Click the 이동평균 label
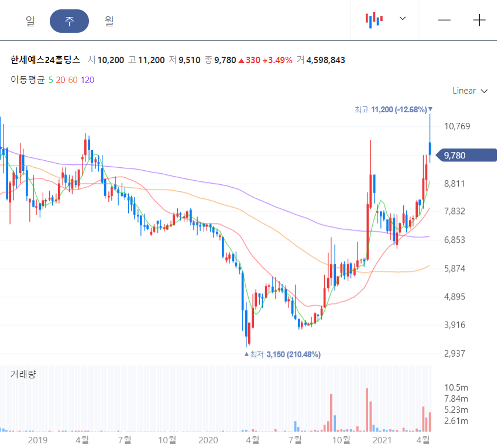This screenshot has width=498, height=448. point(28,80)
